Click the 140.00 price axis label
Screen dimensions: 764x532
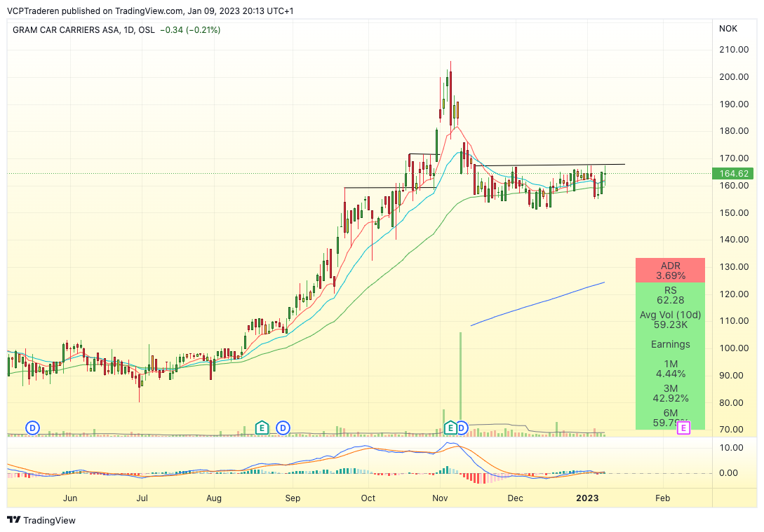click(x=734, y=240)
